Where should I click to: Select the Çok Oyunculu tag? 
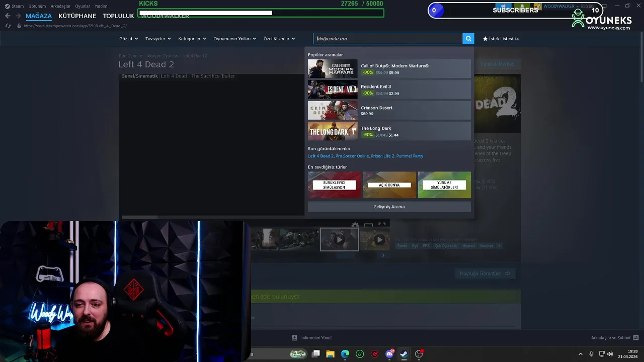[446, 246]
